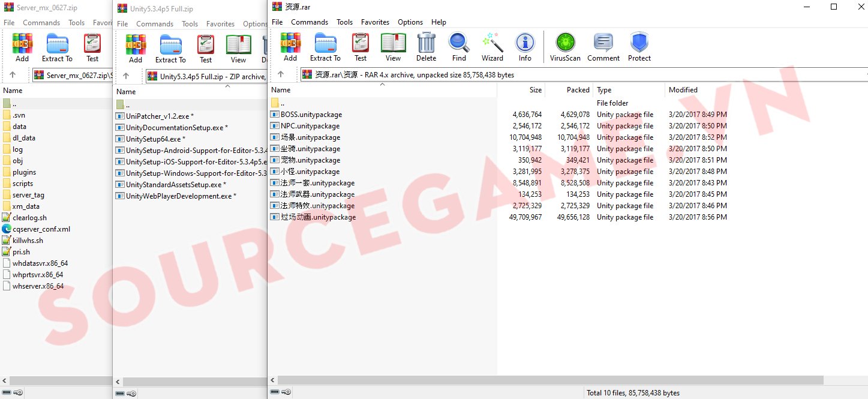Go up one level in the Unity5.3.4p5 Full.zip window
The image size is (868, 399).
pyautogui.click(x=126, y=76)
